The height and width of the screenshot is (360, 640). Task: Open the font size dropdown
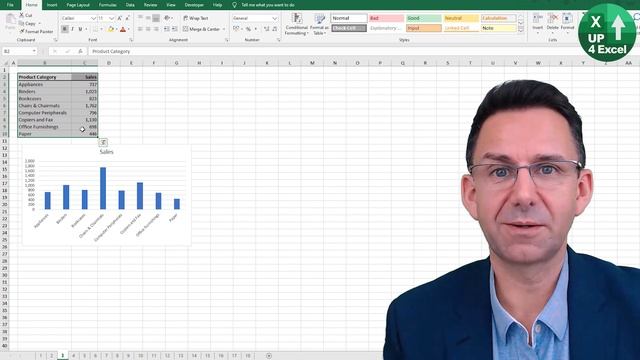click(112, 18)
